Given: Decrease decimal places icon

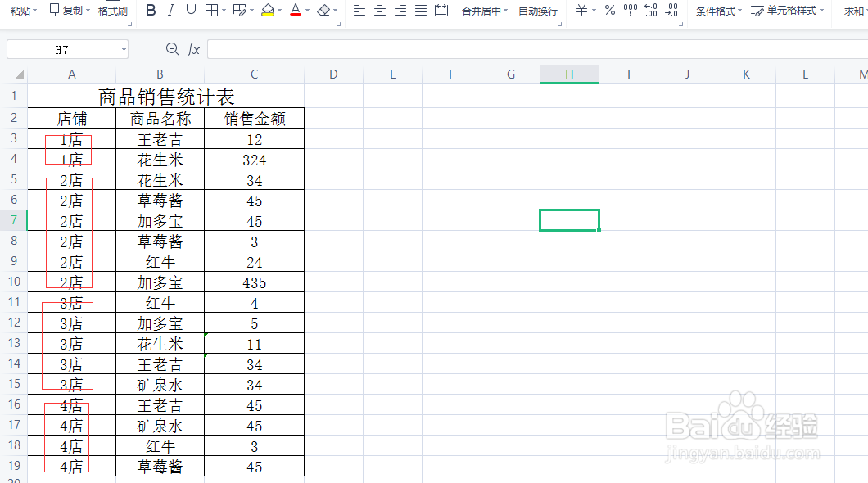Looking at the screenshot, I should pyautogui.click(x=671, y=10).
